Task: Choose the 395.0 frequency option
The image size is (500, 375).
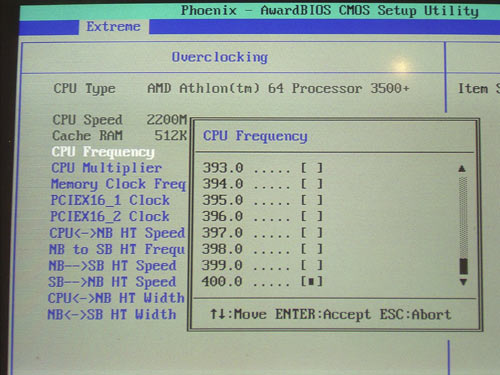Action: point(262,200)
